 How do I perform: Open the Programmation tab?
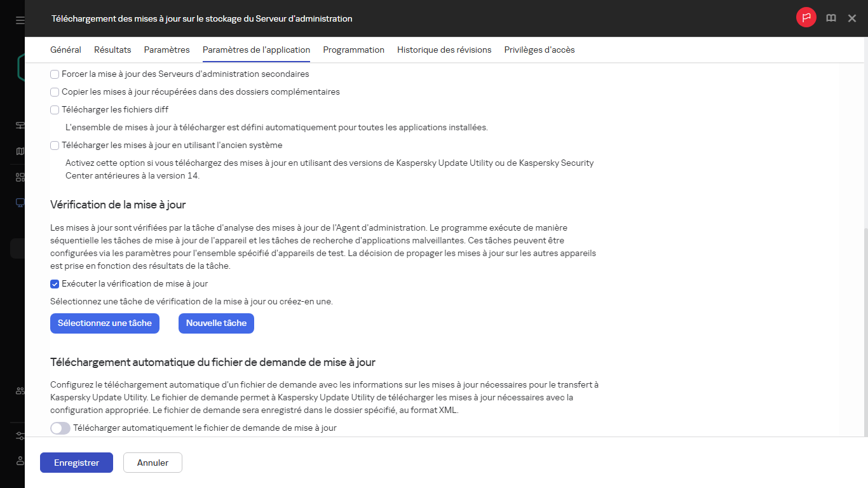[x=353, y=50]
